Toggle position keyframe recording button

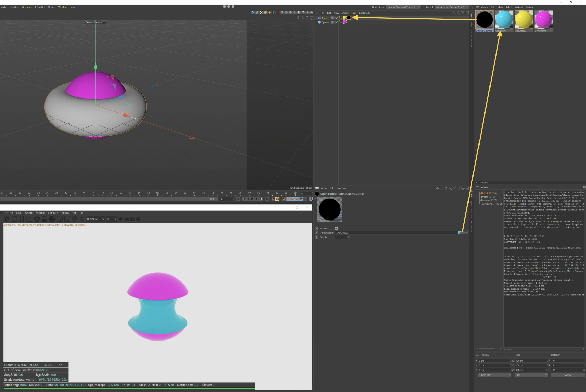[x=288, y=199]
